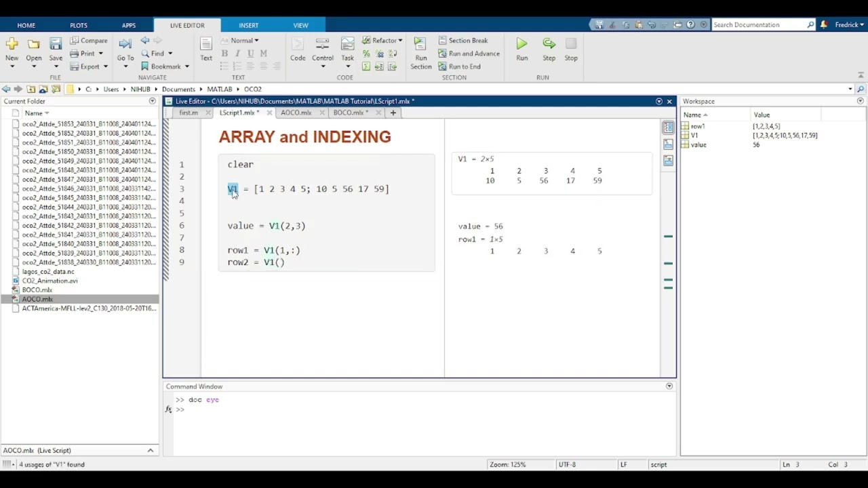
Task: Select output inline layout icon
Action: [x=668, y=144]
